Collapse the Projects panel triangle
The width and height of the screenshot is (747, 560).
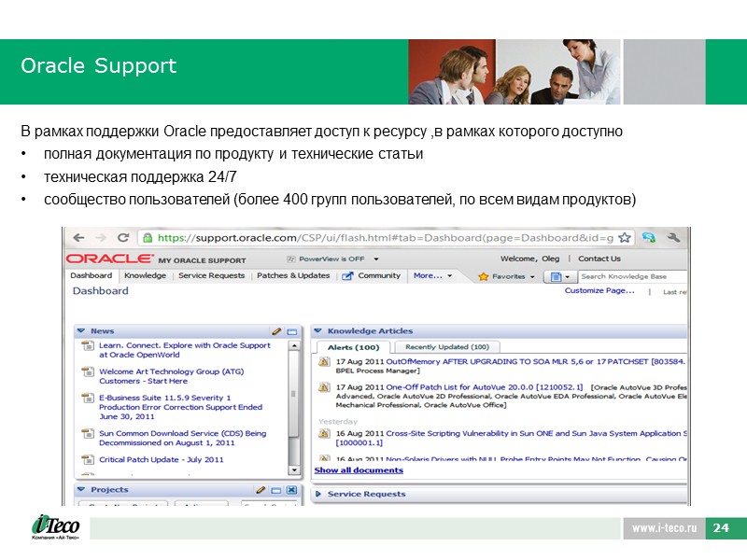point(81,489)
